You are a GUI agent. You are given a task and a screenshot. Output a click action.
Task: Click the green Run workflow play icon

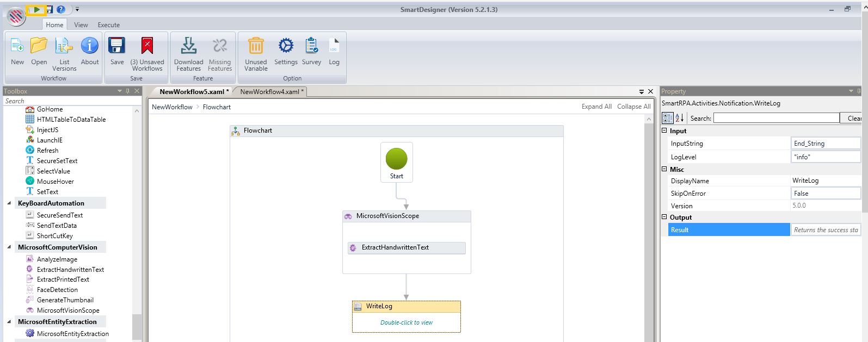pos(36,9)
